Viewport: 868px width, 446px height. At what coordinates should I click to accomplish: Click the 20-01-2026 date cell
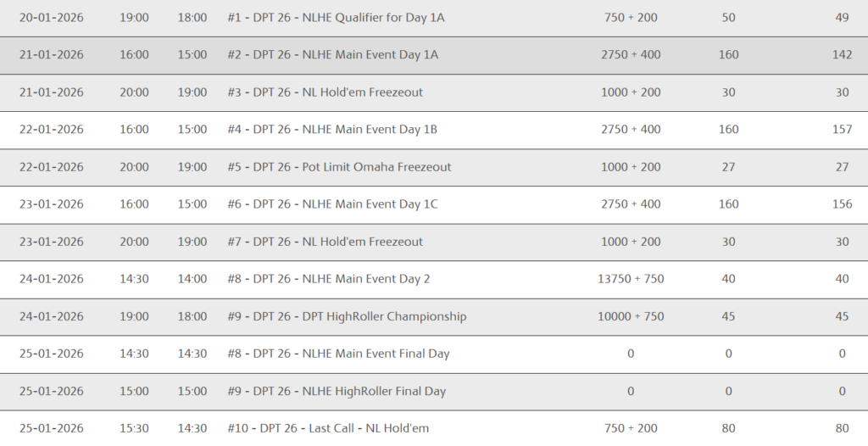click(52, 18)
